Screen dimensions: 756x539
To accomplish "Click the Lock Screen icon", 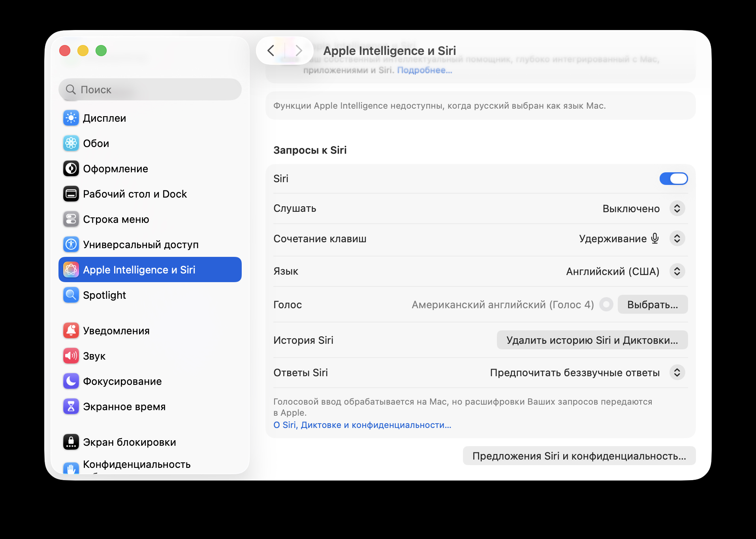I will coord(71,442).
